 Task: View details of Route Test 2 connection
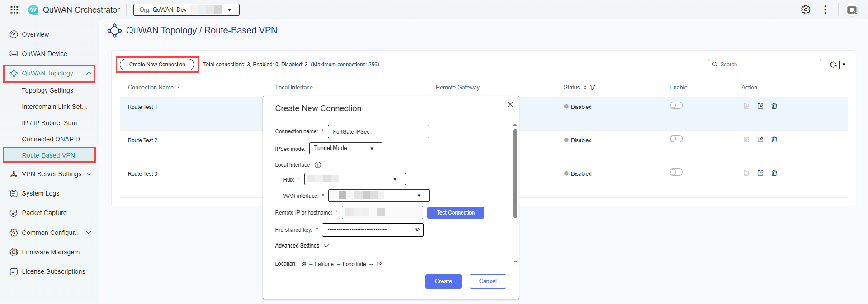click(746, 140)
